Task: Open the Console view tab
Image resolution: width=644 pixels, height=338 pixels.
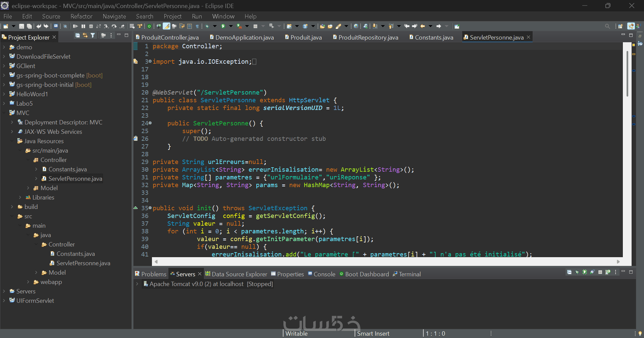Action: [324, 274]
